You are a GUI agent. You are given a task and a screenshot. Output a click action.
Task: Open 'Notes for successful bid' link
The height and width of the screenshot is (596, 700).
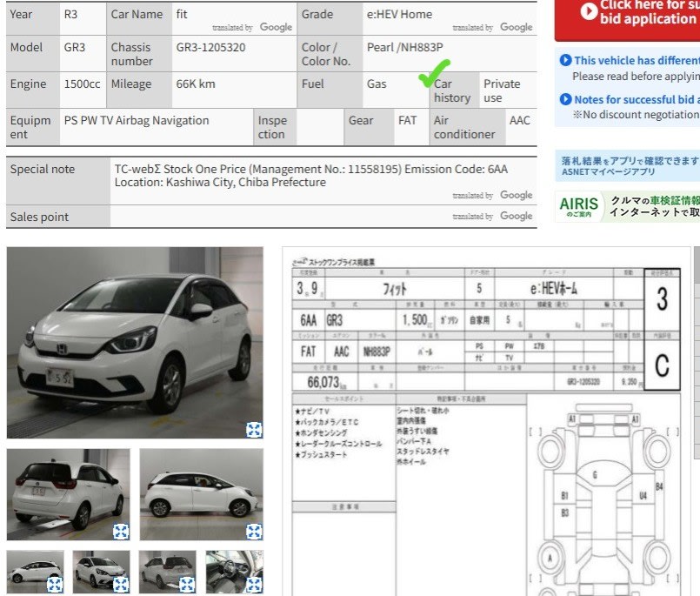(x=637, y=99)
